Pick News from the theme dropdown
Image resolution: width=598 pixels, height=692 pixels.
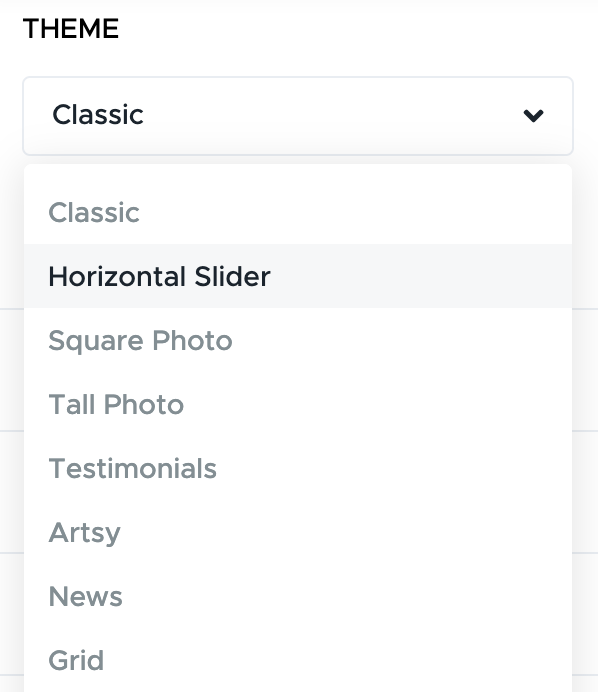(298, 596)
